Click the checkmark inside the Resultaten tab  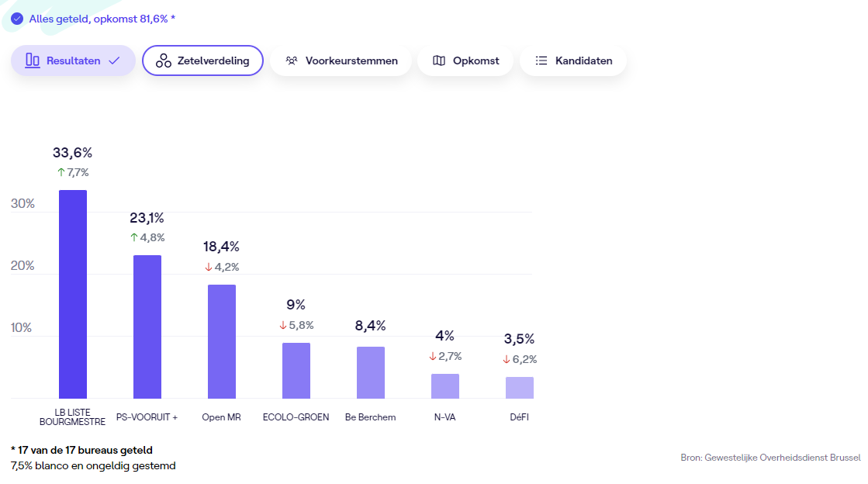(x=114, y=60)
